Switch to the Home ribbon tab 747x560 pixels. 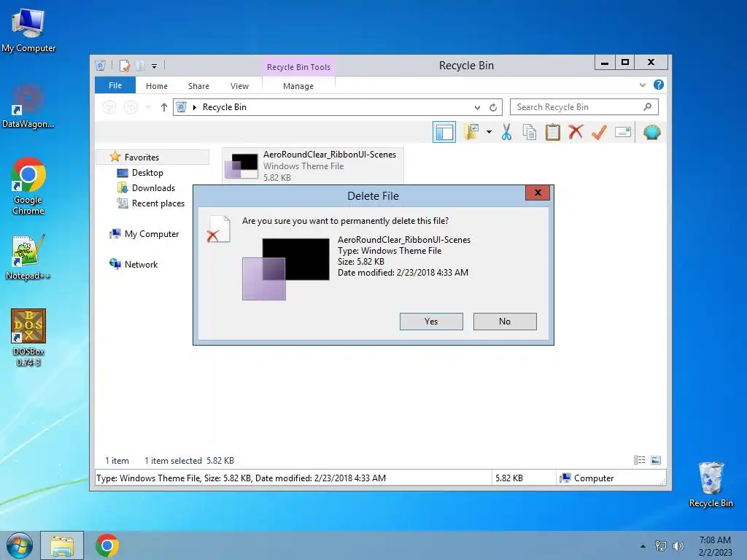click(x=157, y=86)
